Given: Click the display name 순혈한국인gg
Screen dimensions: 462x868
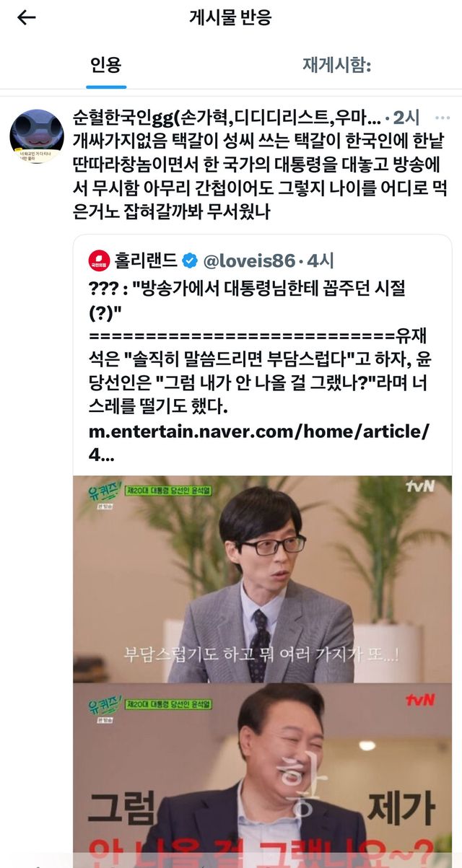Looking at the screenshot, I should 113,118.
